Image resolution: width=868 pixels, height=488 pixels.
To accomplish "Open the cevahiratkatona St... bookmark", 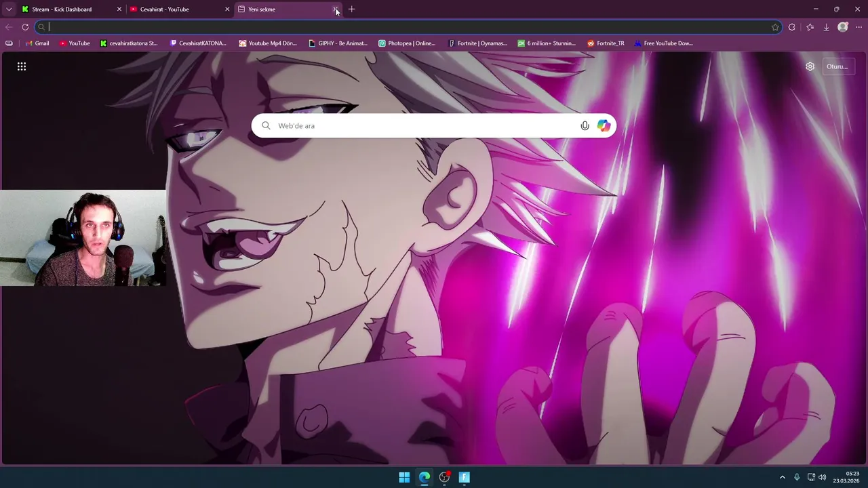I will (129, 43).
